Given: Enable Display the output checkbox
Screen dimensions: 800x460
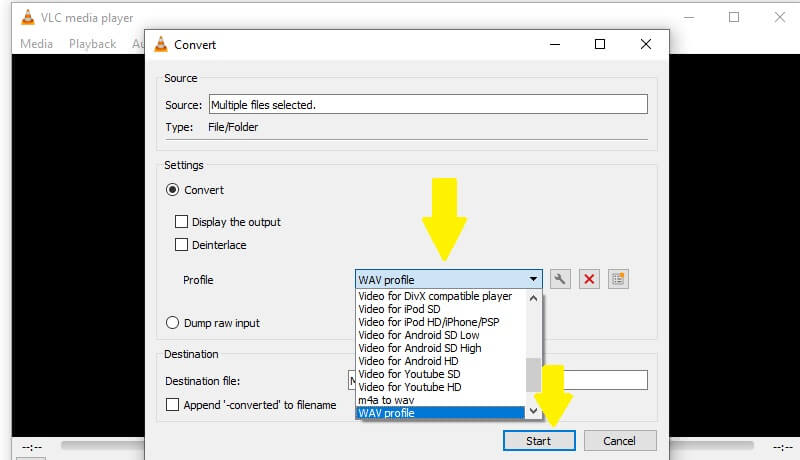Looking at the screenshot, I should click(x=182, y=222).
